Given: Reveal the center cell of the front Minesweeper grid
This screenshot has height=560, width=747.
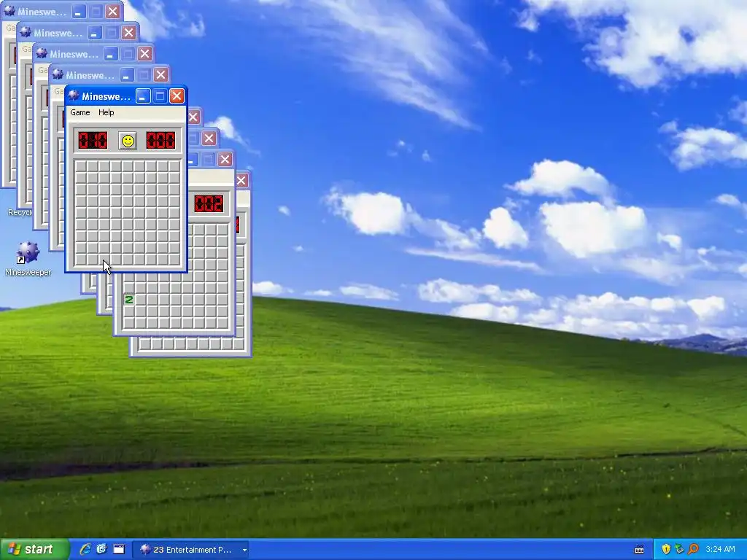Looking at the screenshot, I should 128,214.
